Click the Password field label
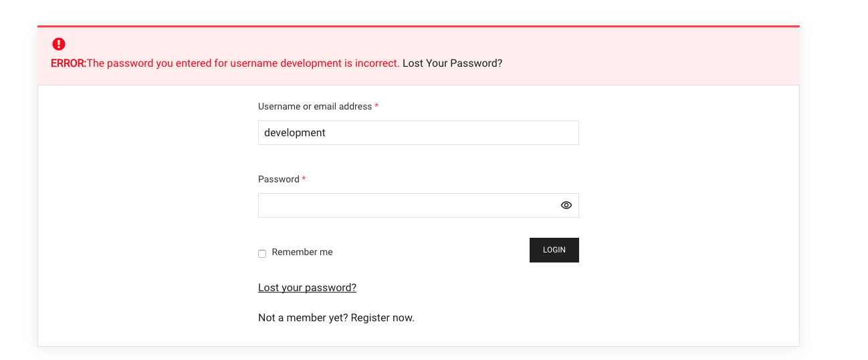The width and height of the screenshot is (868, 360). point(278,180)
